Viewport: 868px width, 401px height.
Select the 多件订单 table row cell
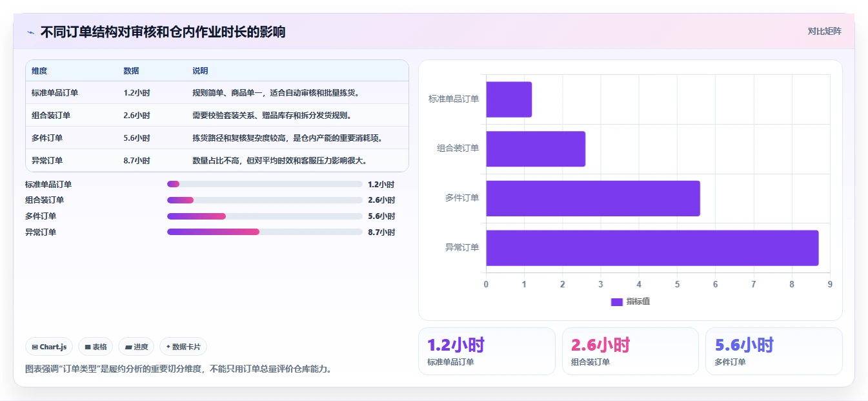click(x=47, y=138)
